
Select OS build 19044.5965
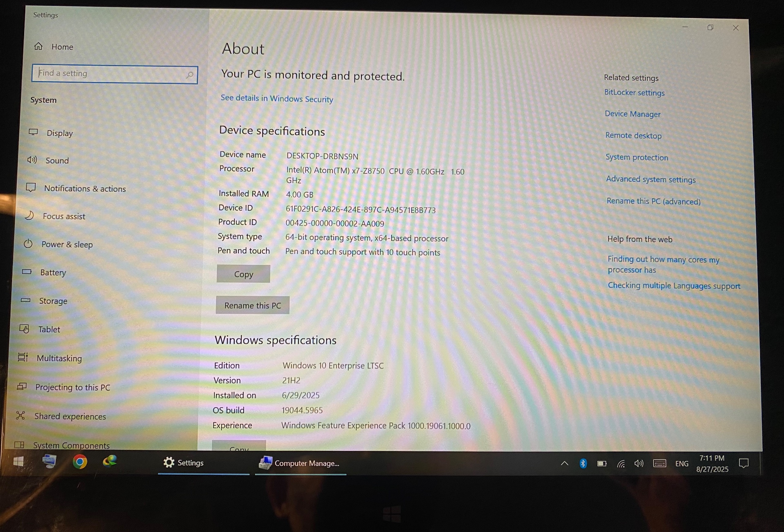pyautogui.click(x=302, y=410)
